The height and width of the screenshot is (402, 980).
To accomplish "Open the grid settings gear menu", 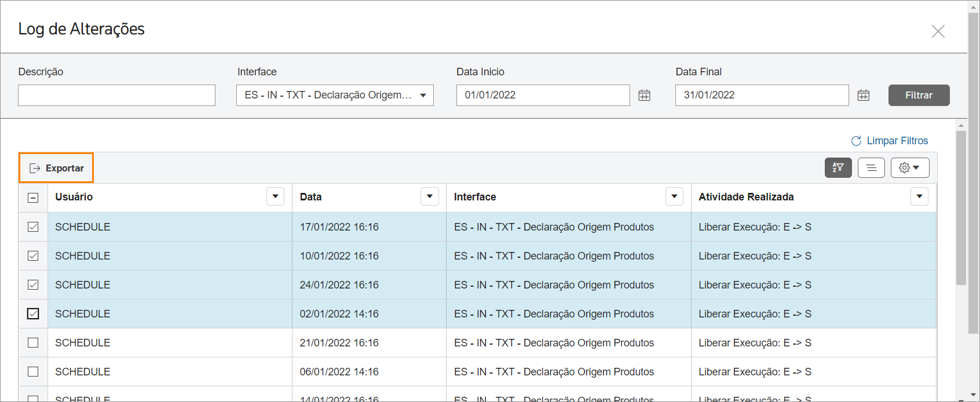I will point(910,168).
